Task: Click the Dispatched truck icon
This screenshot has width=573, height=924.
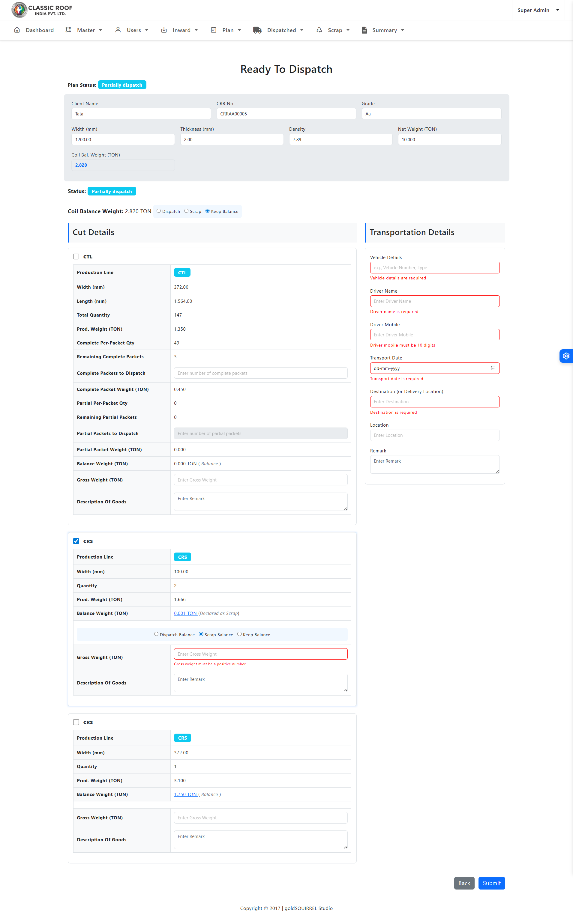Action: pyautogui.click(x=257, y=30)
